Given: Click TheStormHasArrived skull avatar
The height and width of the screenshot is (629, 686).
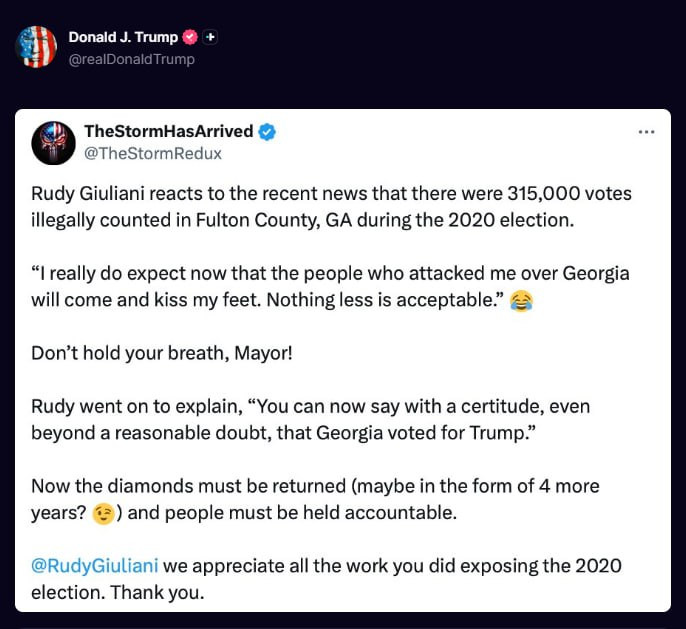Looking at the screenshot, I should (53, 142).
